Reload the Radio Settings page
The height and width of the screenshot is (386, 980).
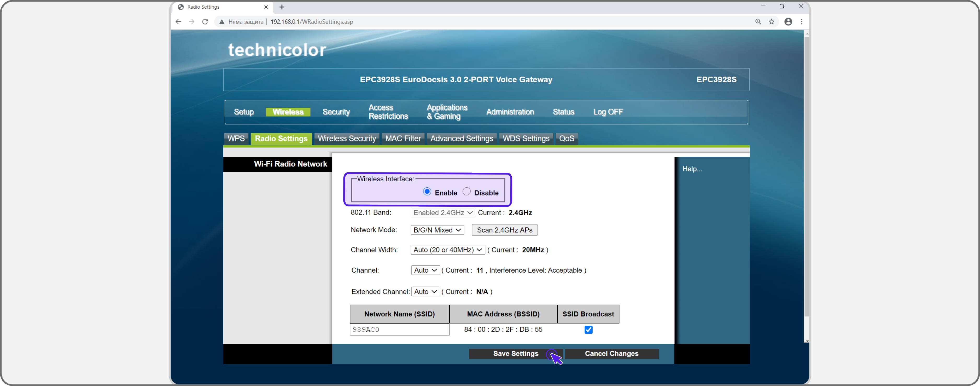pos(205,22)
